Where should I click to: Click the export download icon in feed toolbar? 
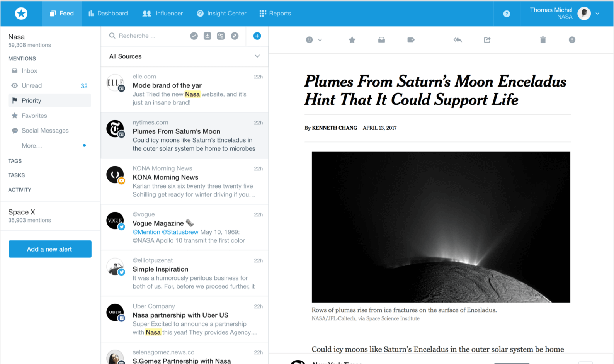pos(208,36)
